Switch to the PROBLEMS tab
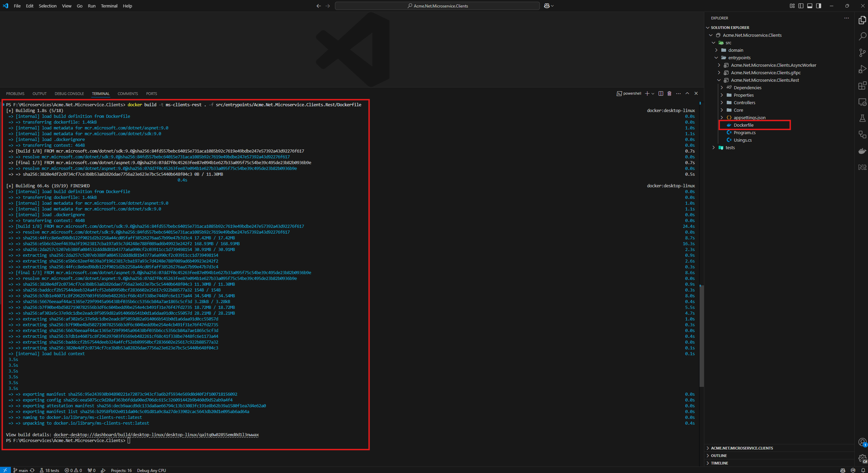868x473 pixels. point(15,94)
